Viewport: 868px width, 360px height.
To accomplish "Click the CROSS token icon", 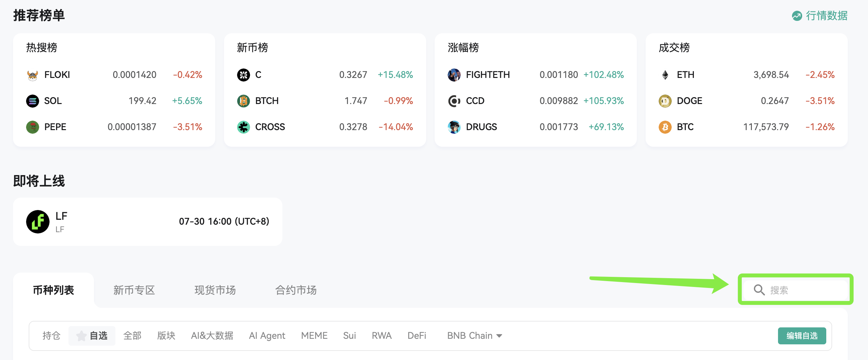I will pos(243,127).
